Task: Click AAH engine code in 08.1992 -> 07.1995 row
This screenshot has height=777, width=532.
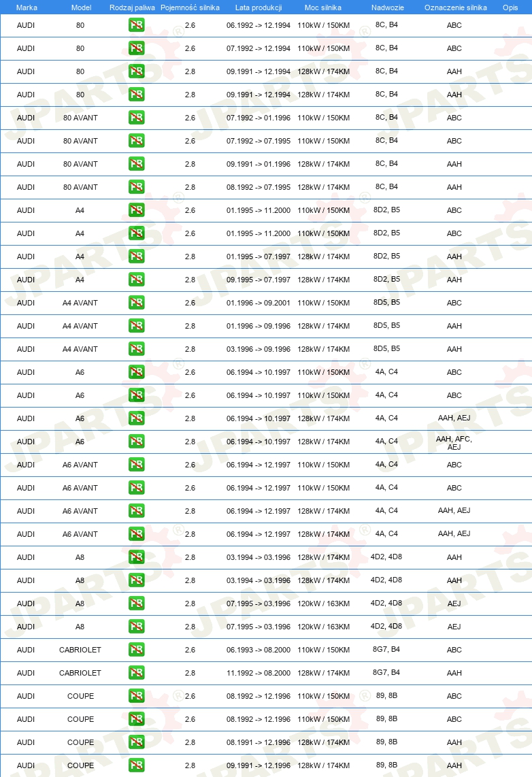Action: (454, 187)
